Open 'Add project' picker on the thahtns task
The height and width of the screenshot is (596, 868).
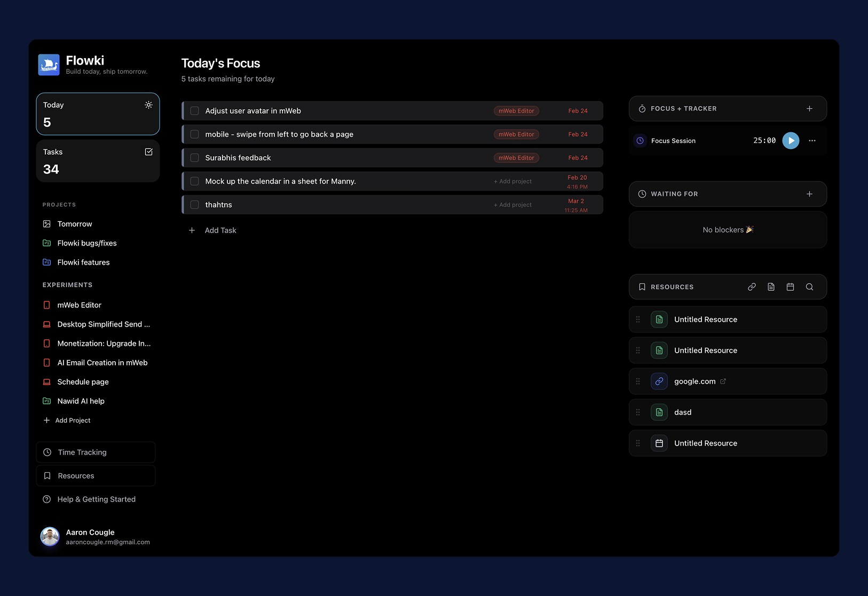pyautogui.click(x=512, y=205)
